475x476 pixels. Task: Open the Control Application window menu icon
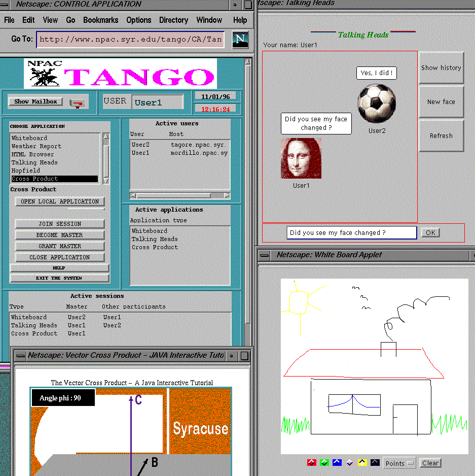pyautogui.click(x=4, y=4)
